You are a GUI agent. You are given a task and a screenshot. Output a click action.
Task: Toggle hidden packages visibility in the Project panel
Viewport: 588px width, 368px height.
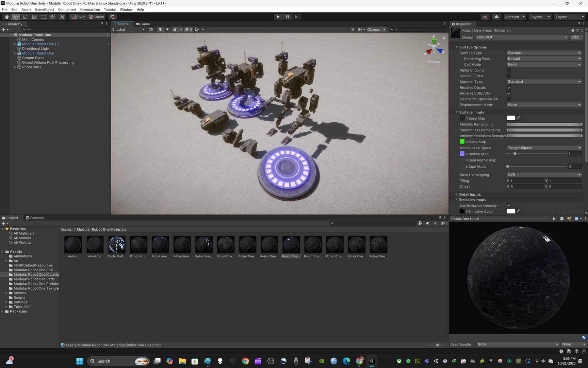[x=444, y=223]
